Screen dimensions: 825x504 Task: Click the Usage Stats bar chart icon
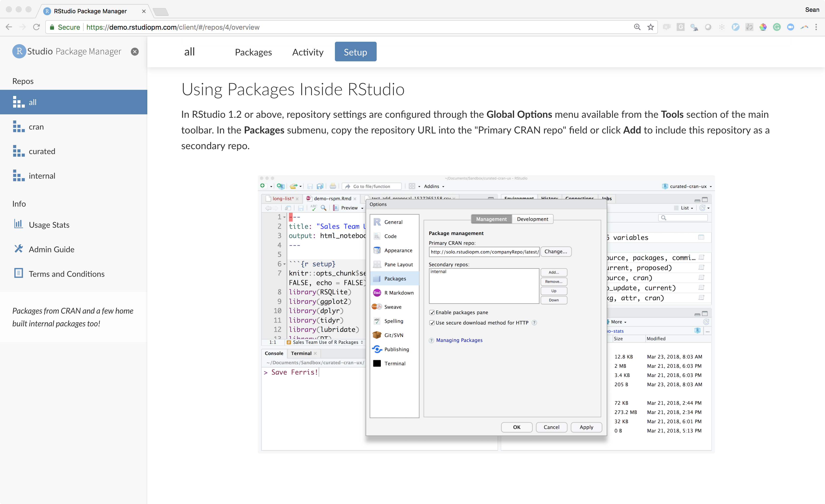pyautogui.click(x=18, y=224)
